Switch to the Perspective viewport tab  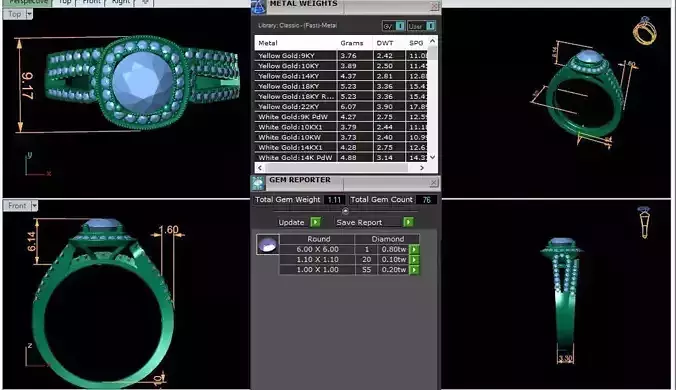click(x=28, y=2)
